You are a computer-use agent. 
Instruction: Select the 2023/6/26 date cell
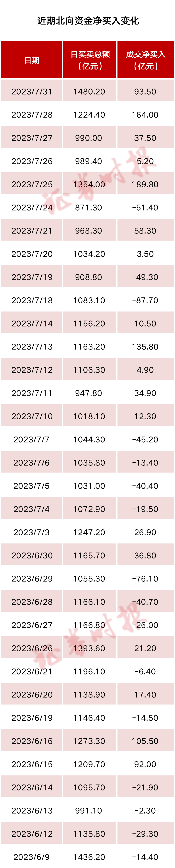click(x=32, y=648)
